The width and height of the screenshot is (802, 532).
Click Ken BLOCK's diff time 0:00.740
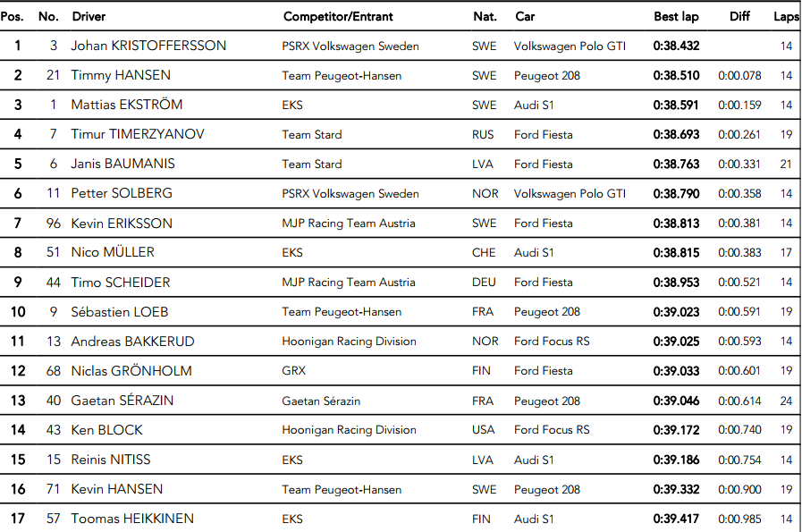[x=739, y=430]
